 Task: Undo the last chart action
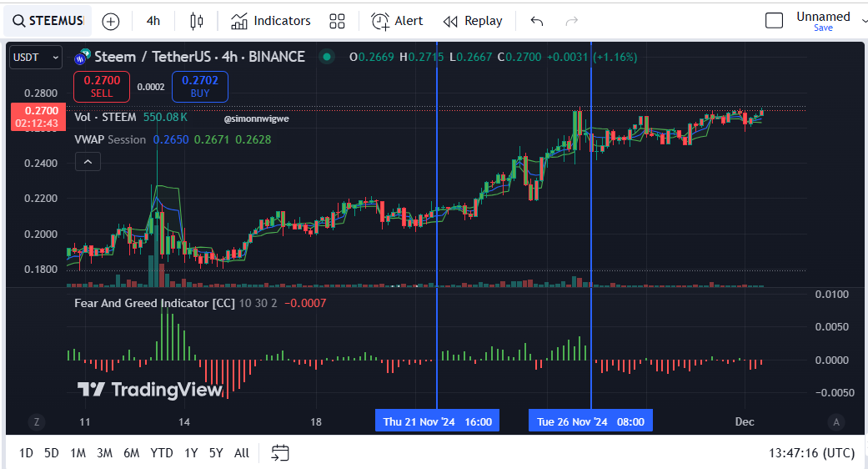(x=536, y=21)
